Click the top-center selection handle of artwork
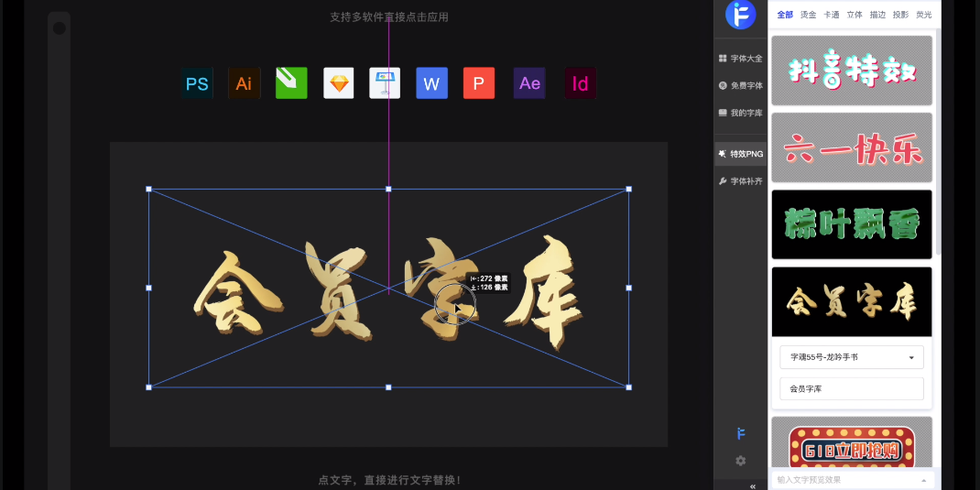The width and height of the screenshot is (980, 490). tap(388, 189)
